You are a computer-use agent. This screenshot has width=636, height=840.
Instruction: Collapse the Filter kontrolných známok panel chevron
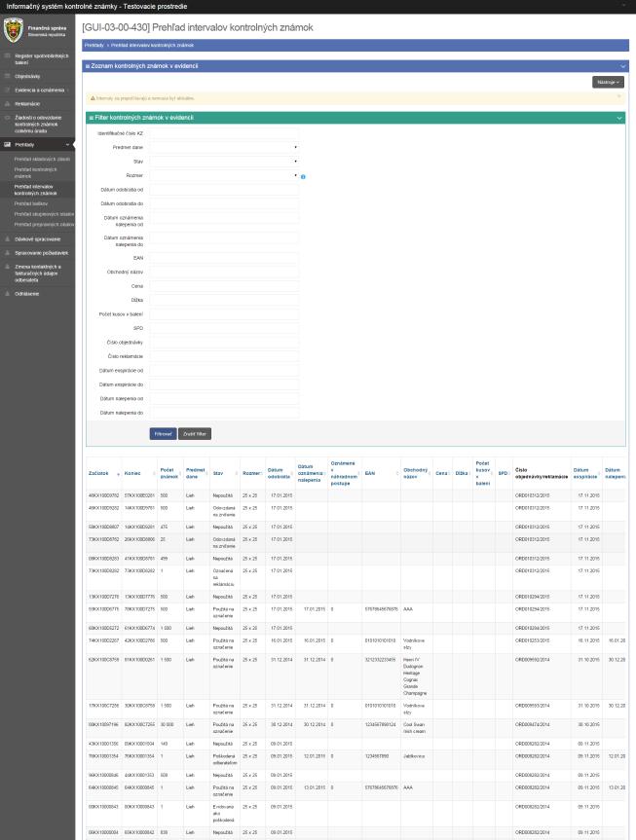click(x=619, y=118)
